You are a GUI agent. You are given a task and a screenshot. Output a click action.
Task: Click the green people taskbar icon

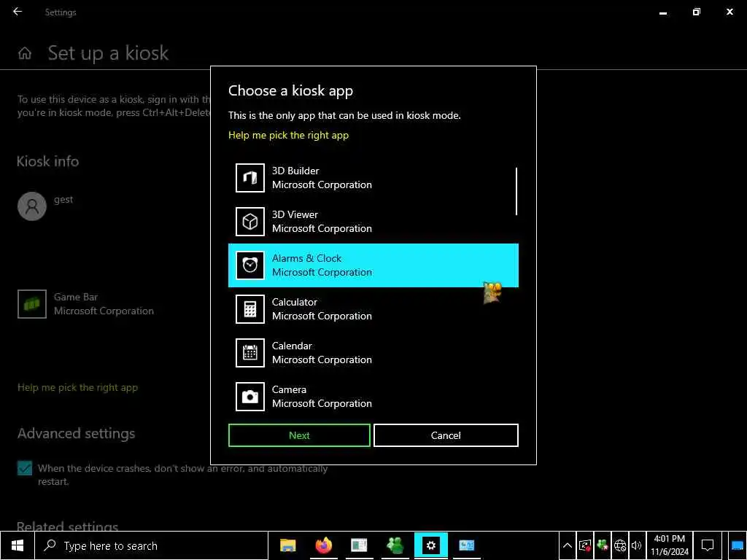(395, 545)
